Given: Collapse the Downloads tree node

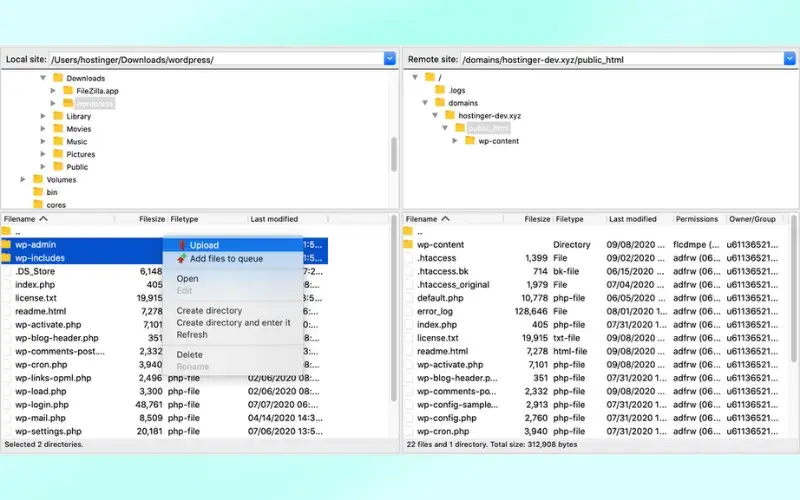Looking at the screenshot, I should (x=43, y=78).
